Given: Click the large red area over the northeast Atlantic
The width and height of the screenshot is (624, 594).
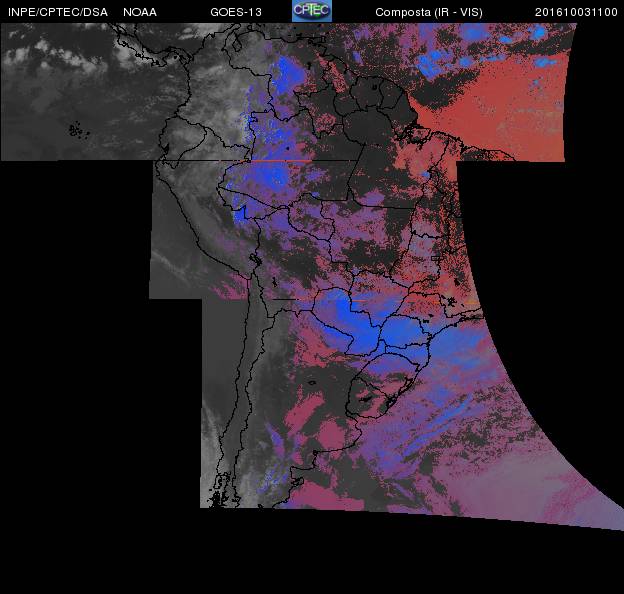Looking at the screenshot, I should click(510, 110).
